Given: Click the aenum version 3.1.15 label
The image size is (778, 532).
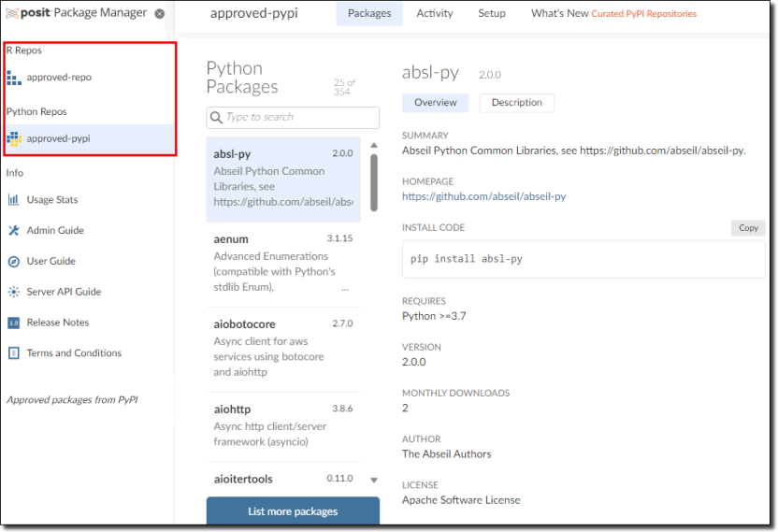Looking at the screenshot, I should 339,238.
